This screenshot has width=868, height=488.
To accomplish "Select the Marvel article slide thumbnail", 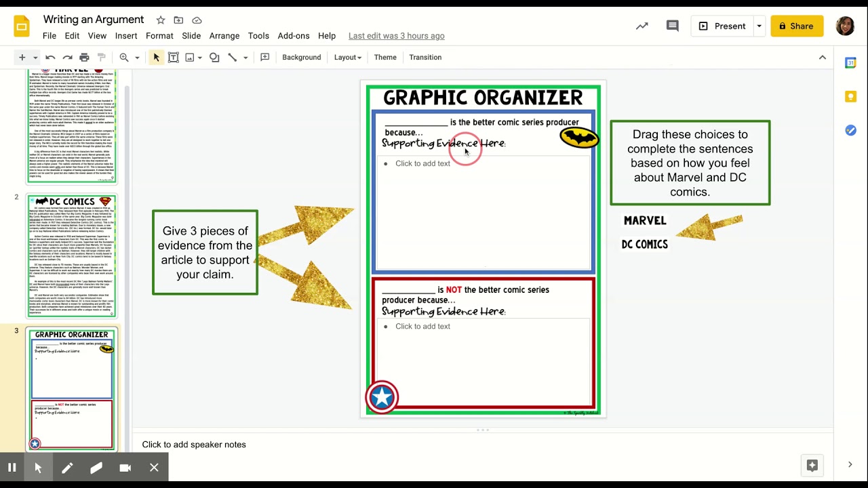I will point(72,125).
